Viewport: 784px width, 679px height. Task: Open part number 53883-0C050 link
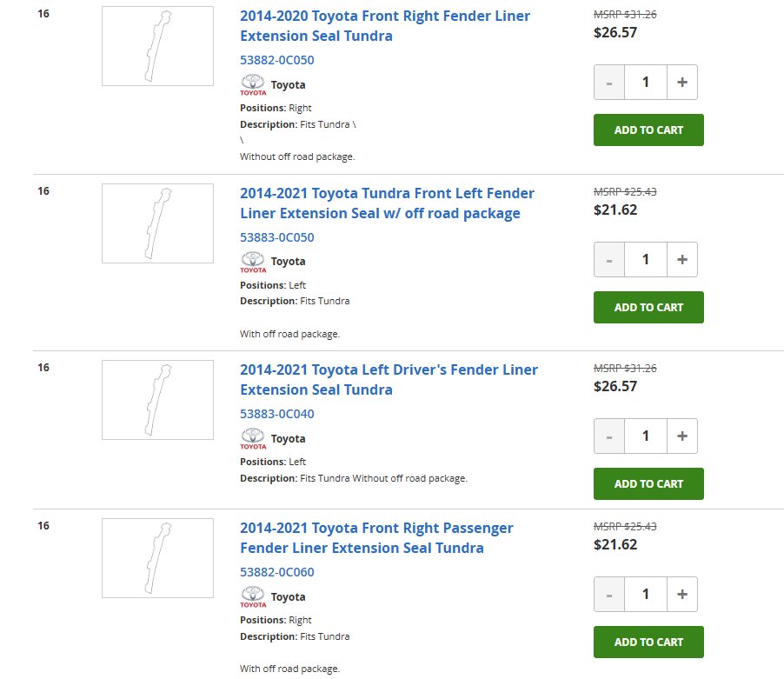277,237
